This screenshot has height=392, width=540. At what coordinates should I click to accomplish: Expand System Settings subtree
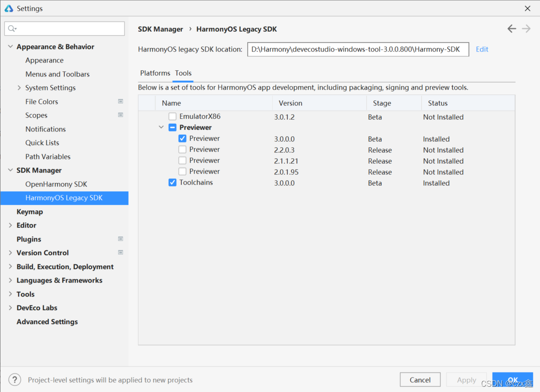(x=19, y=88)
